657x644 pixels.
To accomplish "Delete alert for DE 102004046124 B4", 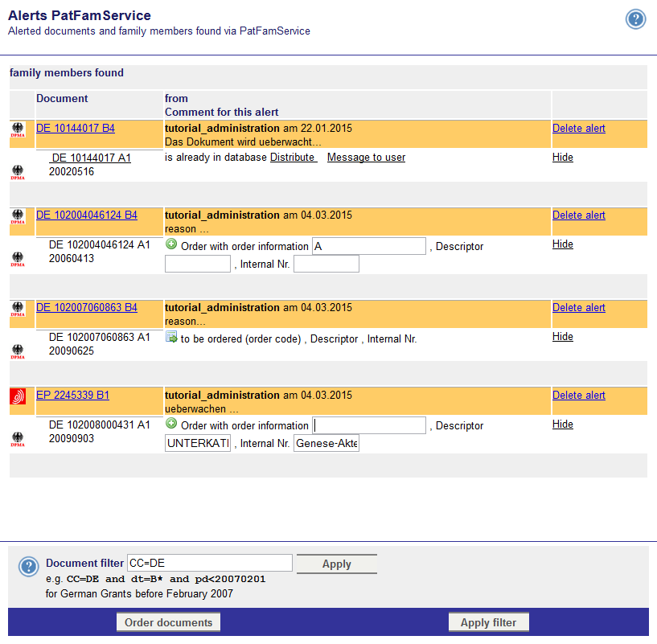I will [x=578, y=215].
